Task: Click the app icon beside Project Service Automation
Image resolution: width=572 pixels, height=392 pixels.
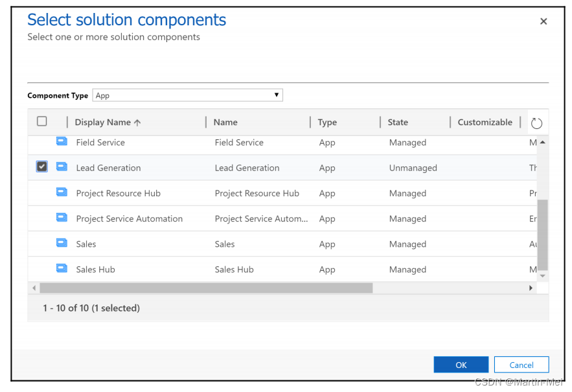Action: 62,218
